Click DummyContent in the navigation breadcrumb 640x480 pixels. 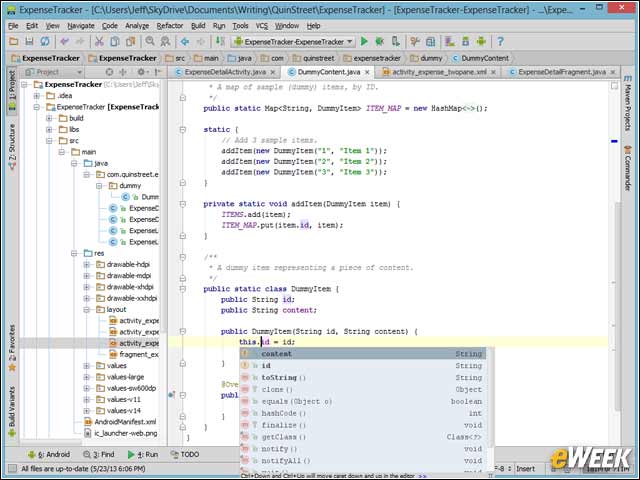tap(481, 58)
